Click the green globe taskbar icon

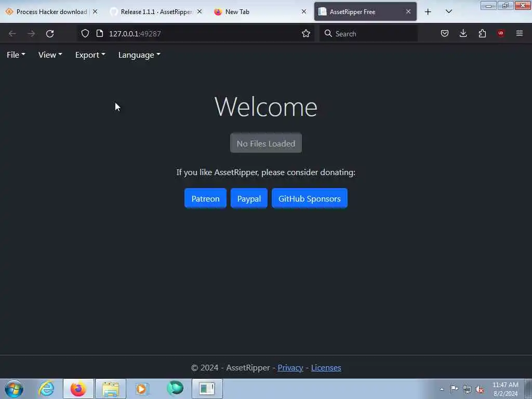pyautogui.click(x=175, y=389)
